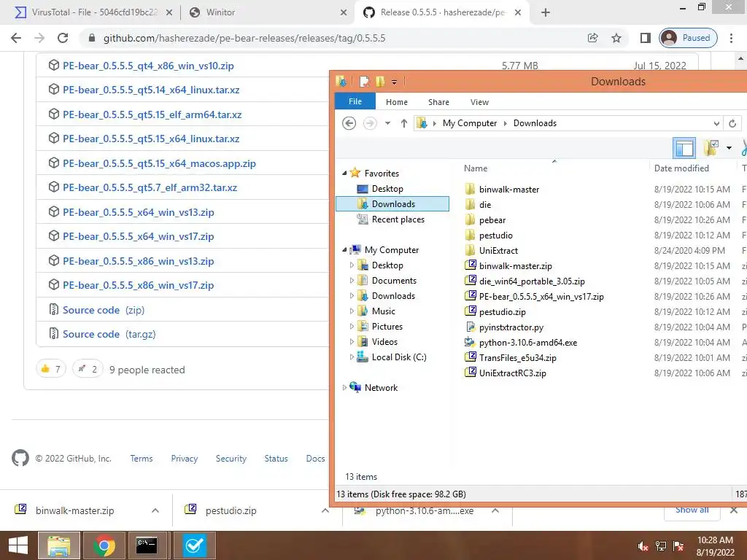Image resolution: width=747 pixels, height=560 pixels.
Task: Reload the GitHub release page
Action: coord(63,38)
